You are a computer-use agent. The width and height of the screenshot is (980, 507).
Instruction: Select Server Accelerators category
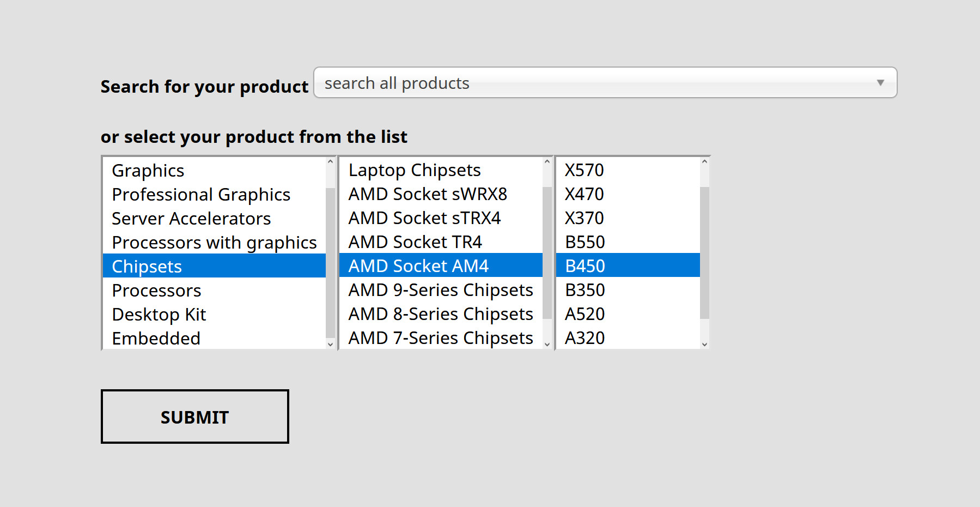[214, 218]
